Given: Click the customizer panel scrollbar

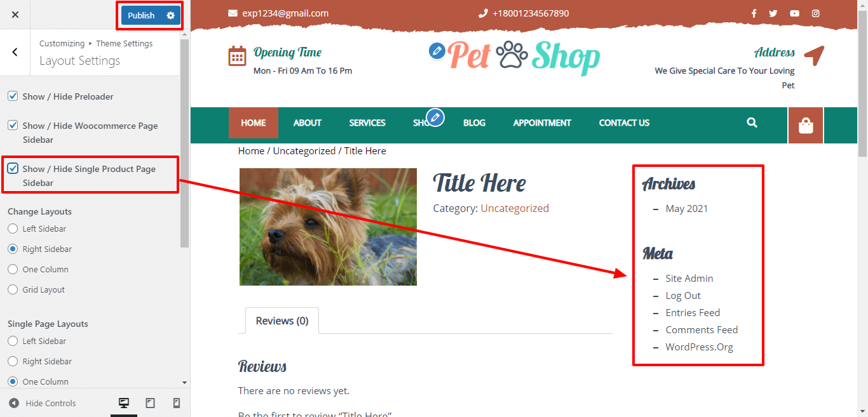Looking at the screenshot, I should tap(185, 143).
